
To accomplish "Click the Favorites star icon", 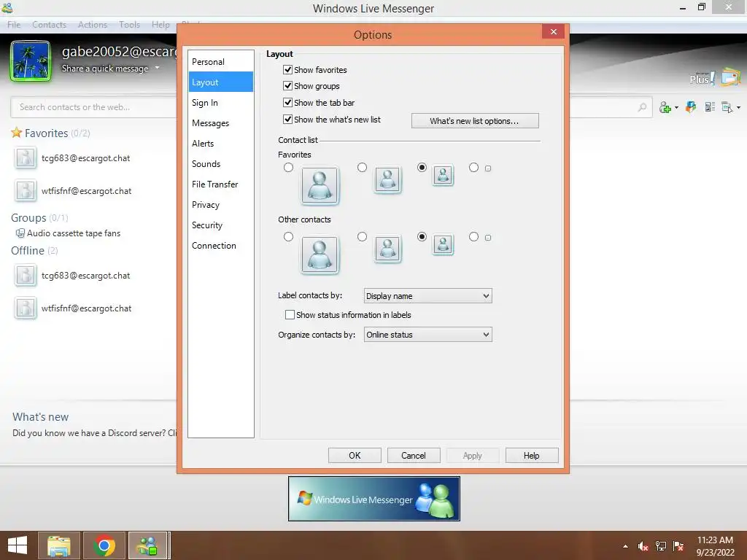I will tap(17, 133).
